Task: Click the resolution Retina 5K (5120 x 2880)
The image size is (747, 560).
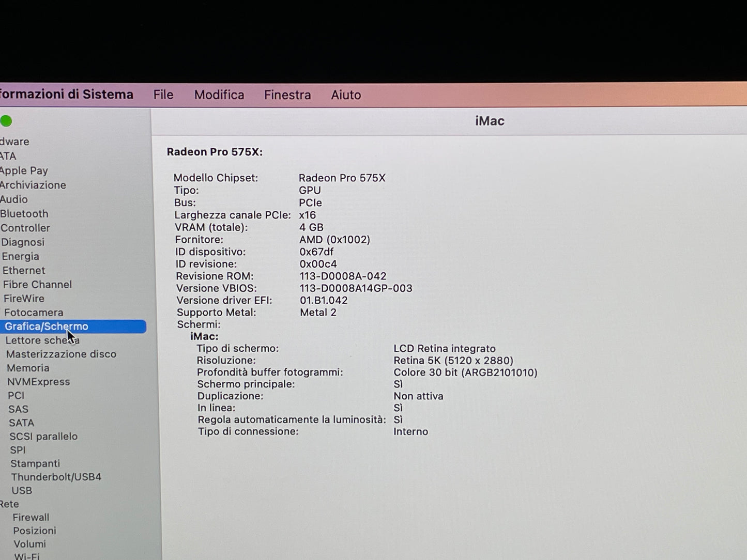Action: click(x=453, y=361)
